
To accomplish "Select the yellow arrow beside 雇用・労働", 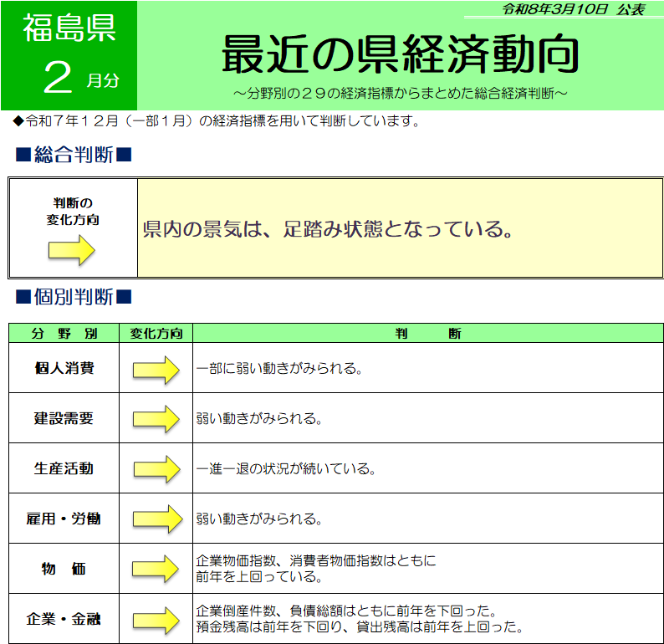I will (x=156, y=519).
